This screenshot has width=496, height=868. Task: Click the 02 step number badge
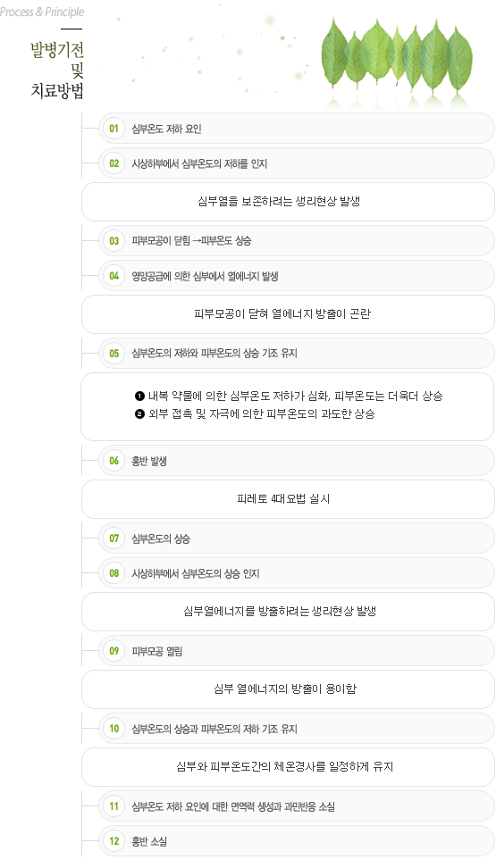113,163
